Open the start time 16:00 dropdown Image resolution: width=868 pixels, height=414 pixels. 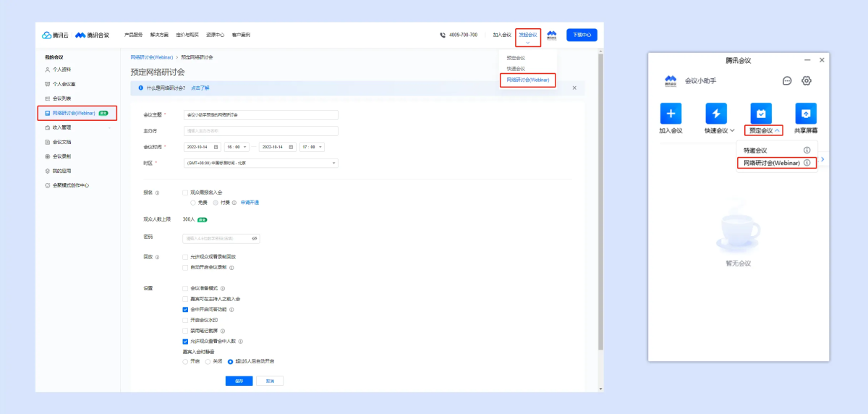[x=236, y=147]
